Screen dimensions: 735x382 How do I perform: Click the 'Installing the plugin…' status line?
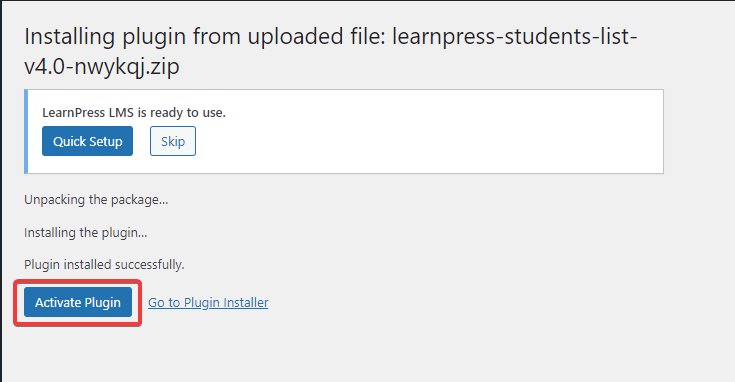point(85,232)
